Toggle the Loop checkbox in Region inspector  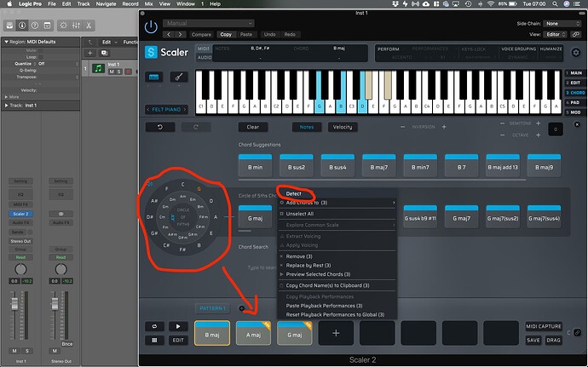(x=41, y=57)
